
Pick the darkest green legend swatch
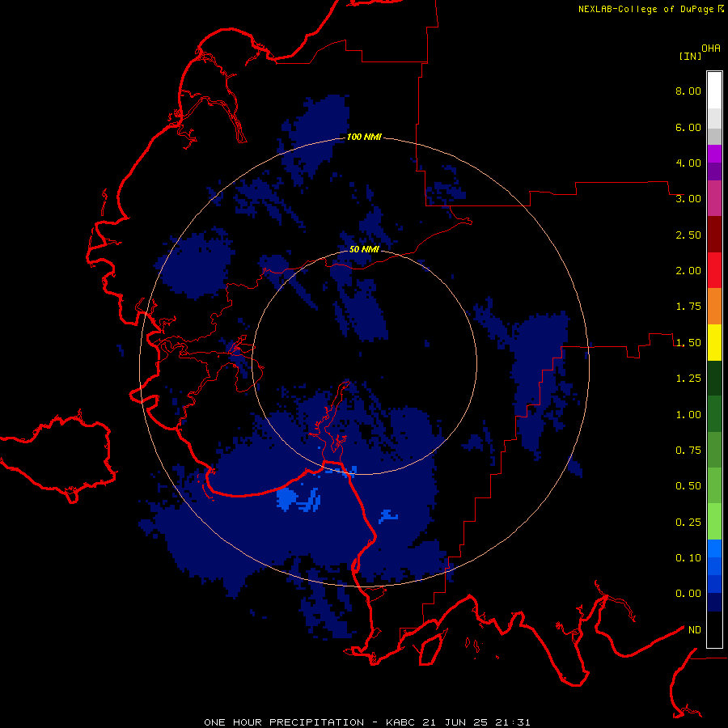[x=714, y=378]
